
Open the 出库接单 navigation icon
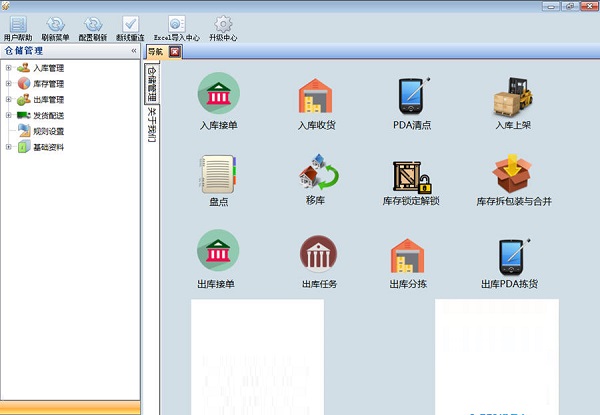(218, 251)
